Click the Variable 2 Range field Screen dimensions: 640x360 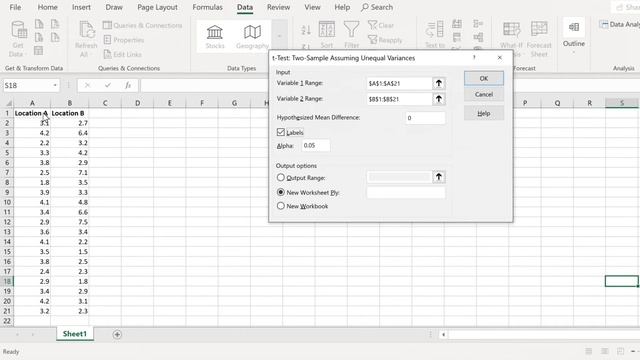pyautogui.click(x=399, y=99)
